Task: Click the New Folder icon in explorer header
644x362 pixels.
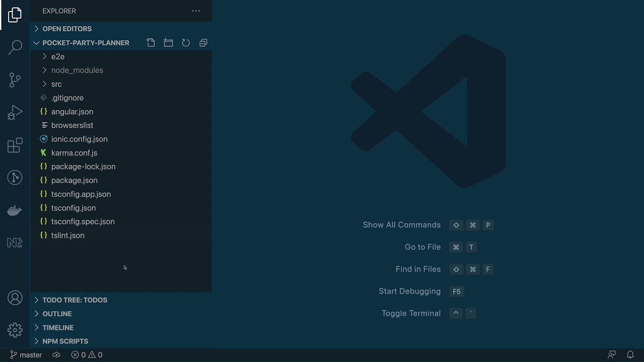Action: coord(168,43)
